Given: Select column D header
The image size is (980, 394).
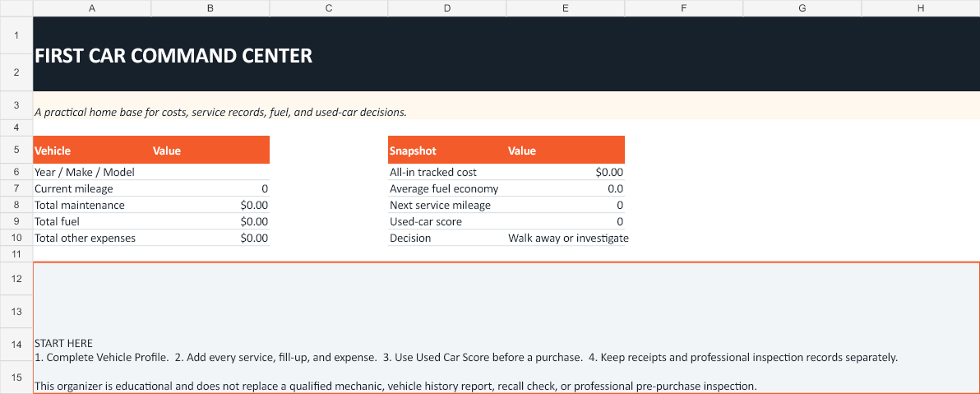Looking at the screenshot, I should [x=447, y=8].
